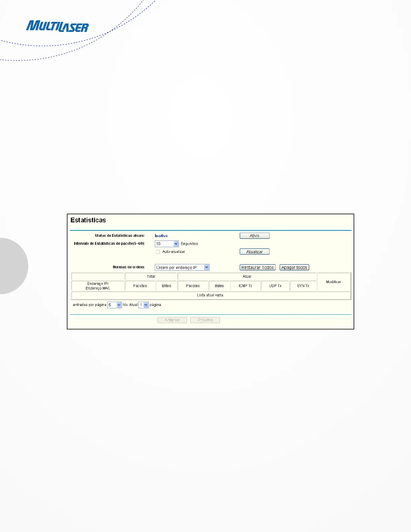Click the Endereço IP/Endereço MAC column header
The image size is (411, 532).
tap(98, 286)
